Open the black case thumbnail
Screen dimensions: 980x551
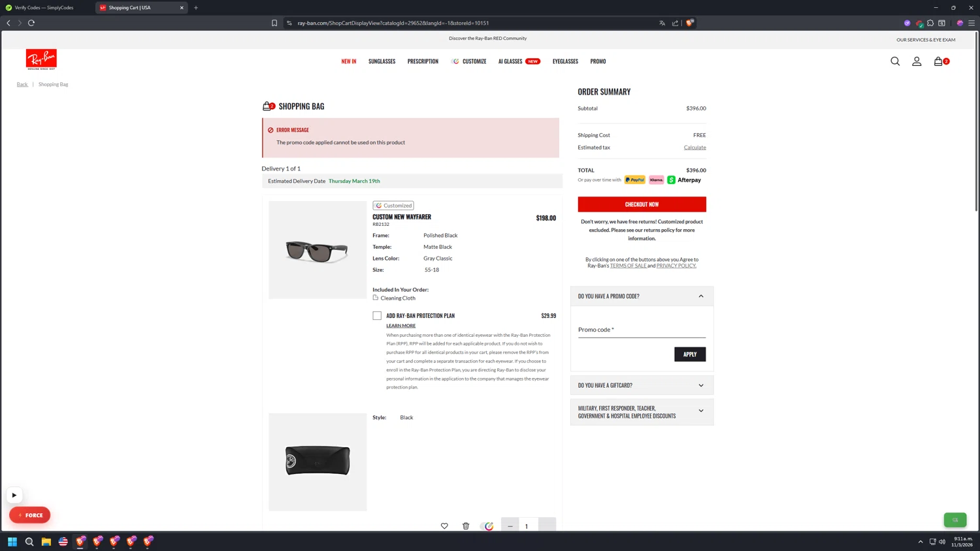pyautogui.click(x=318, y=462)
